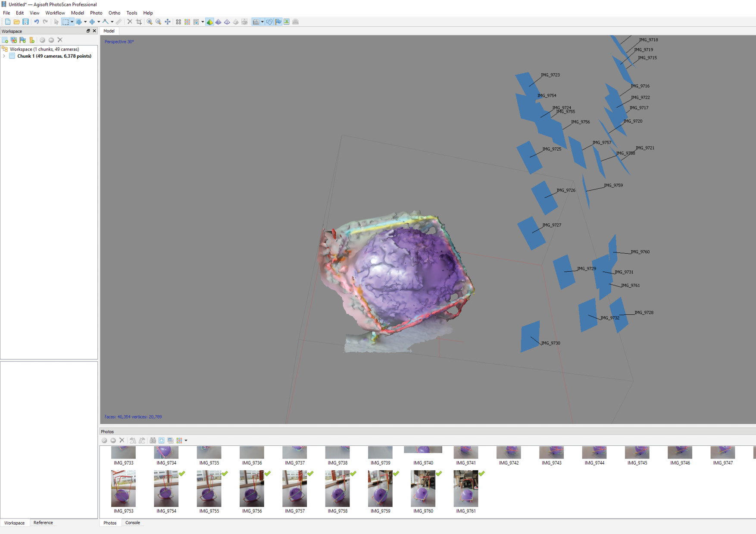Viewport: 756px width, 534px height.
Task: Open the Tools menu
Action: pyautogui.click(x=131, y=13)
